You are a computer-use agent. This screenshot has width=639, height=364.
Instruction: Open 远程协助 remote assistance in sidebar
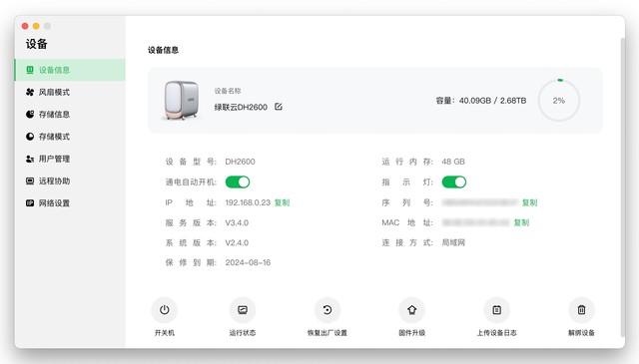click(x=70, y=181)
